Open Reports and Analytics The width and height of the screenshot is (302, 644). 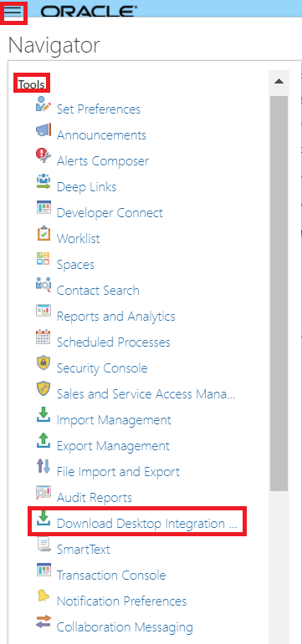pos(115,317)
